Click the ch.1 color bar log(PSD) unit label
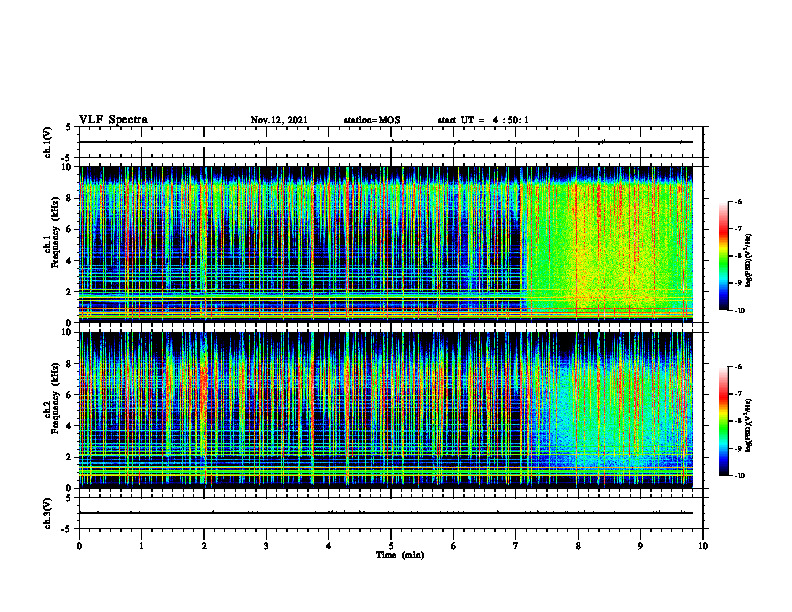792x612 pixels. pos(749,261)
